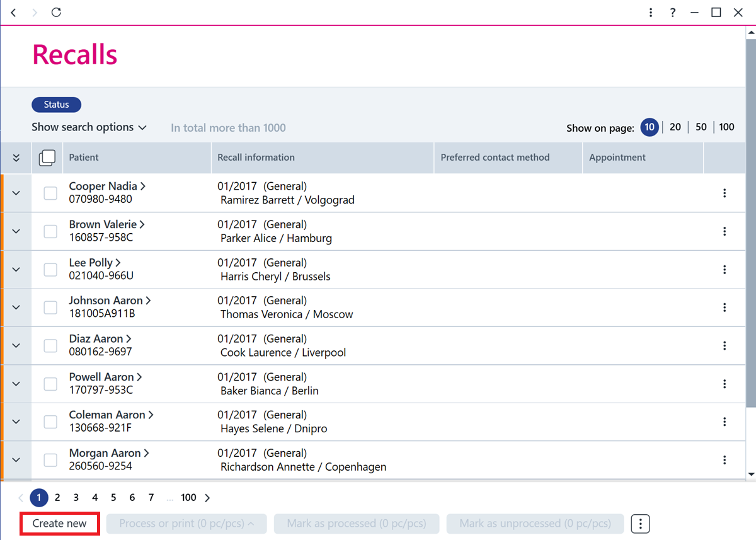Click the reload page icon
The height and width of the screenshot is (540, 756).
[56, 12]
